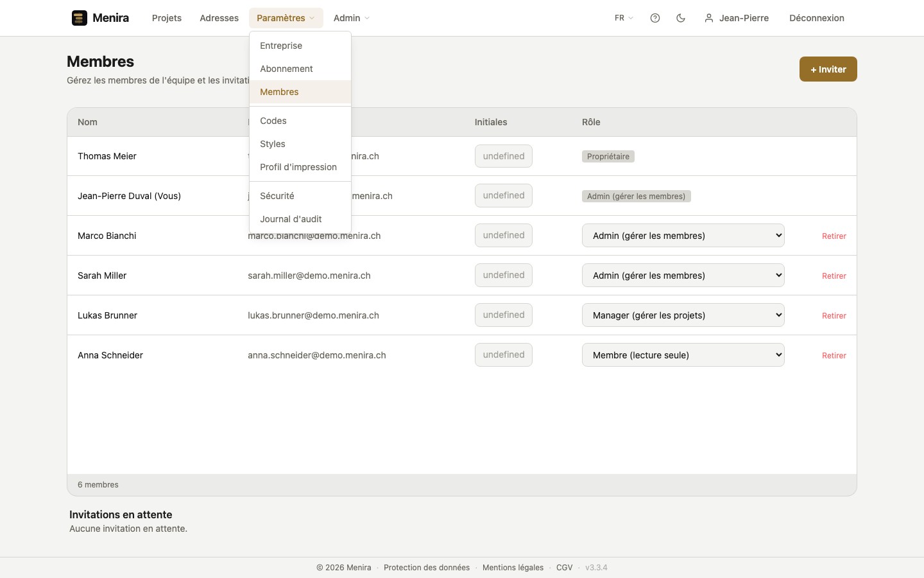Screen dimensions: 924x578
Task: Open Adresses in the top navigation
Action: 219,18
